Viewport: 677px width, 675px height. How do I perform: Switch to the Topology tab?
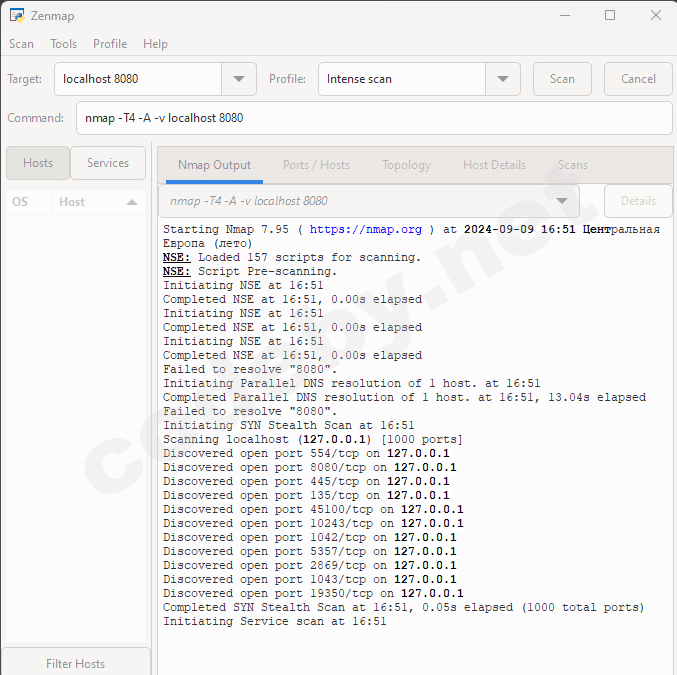point(406,165)
